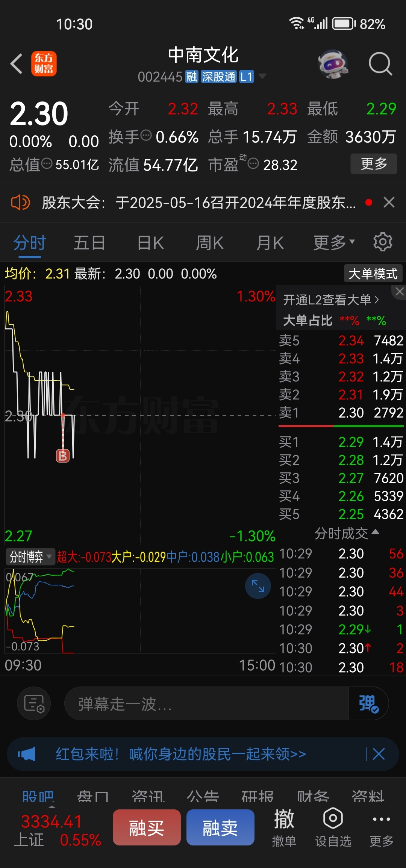This screenshot has height=868, width=406.
Task: Open 开通L2查看大单 link
Action: 331,300
